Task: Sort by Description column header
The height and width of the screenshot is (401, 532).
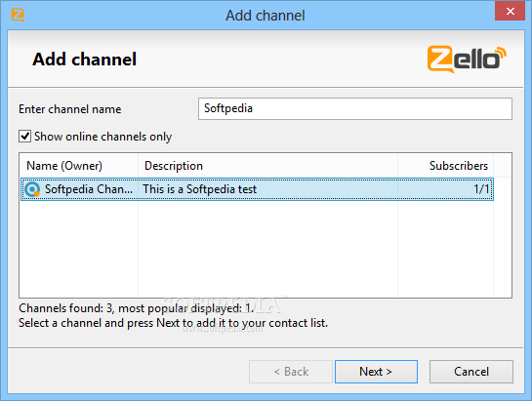Action: pos(268,166)
